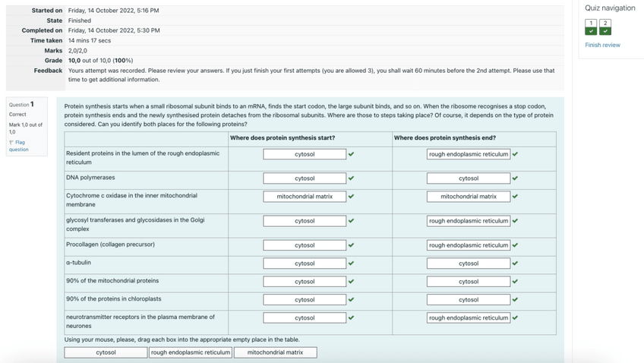Click start answer box for Procollagen row
The width and height of the screenshot is (644, 363).
pyautogui.click(x=305, y=245)
